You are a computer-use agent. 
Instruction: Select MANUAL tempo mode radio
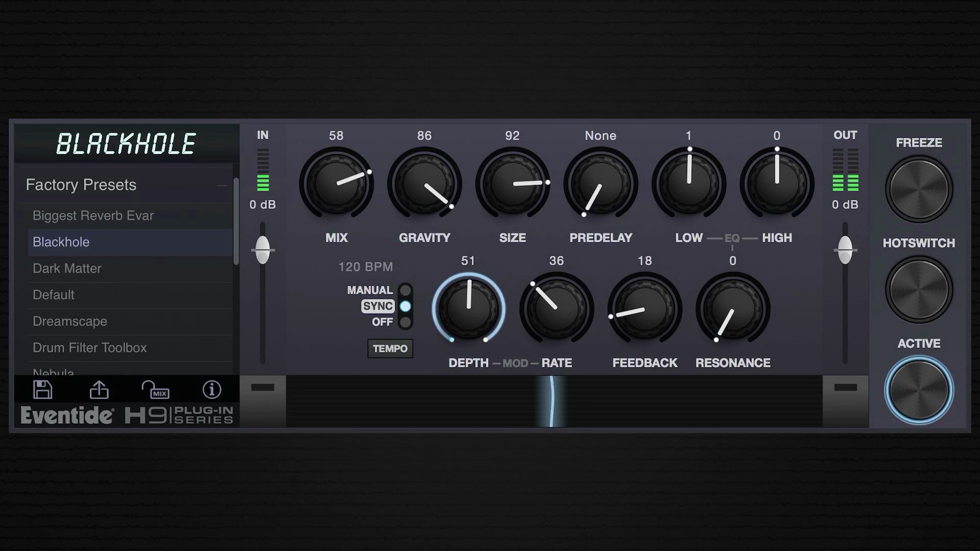coord(405,290)
